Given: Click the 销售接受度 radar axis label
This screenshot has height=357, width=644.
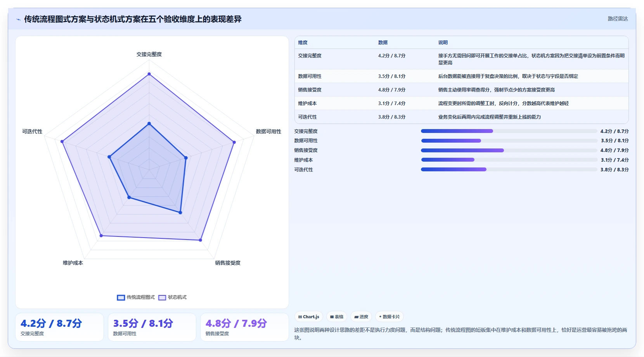Looking at the screenshot, I should [x=228, y=263].
